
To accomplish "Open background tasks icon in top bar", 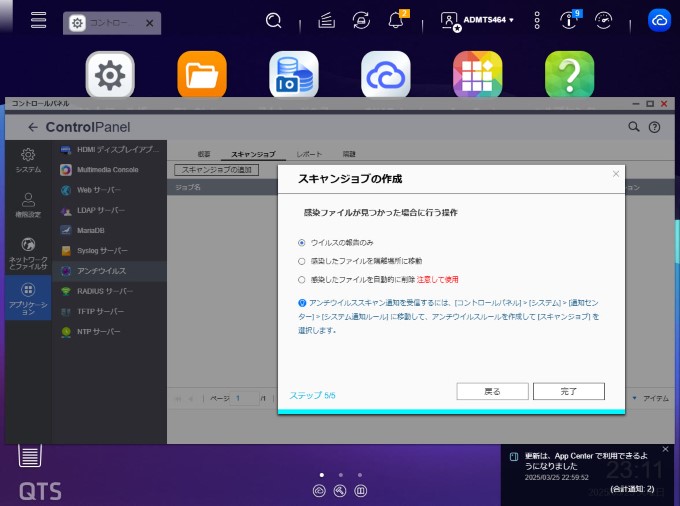I will click(x=326, y=20).
